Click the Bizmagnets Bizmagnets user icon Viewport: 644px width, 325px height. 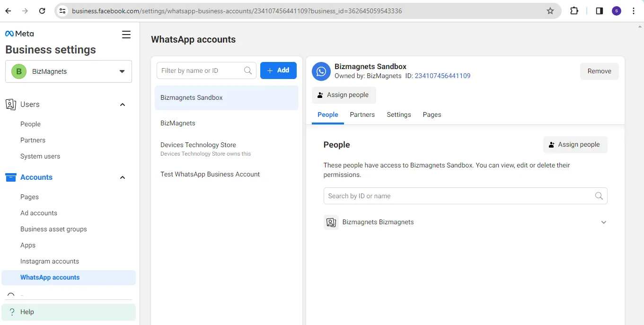click(x=331, y=222)
